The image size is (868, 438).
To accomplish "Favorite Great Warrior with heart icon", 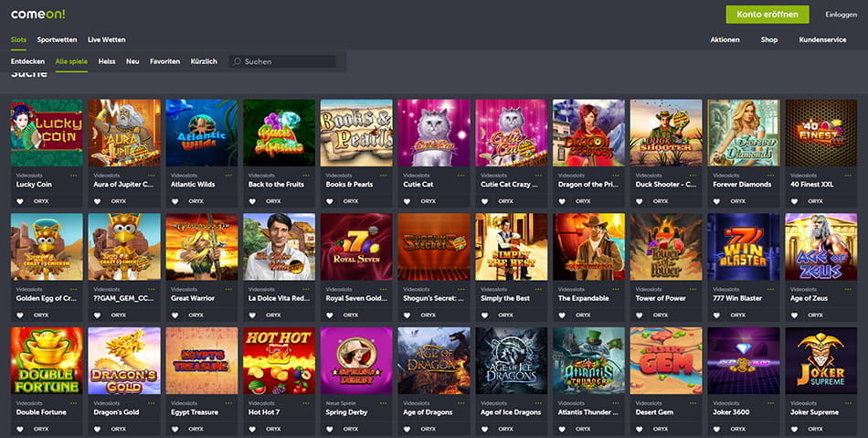I will point(175,315).
